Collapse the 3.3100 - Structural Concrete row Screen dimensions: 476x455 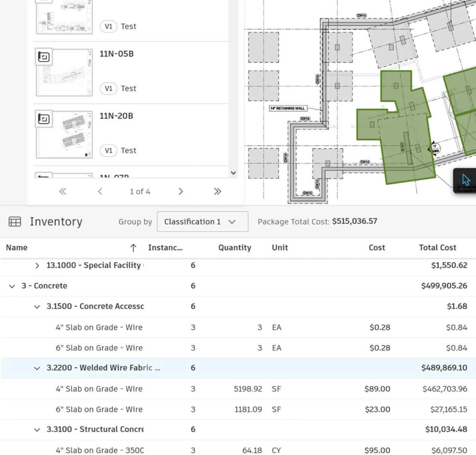[37, 430]
